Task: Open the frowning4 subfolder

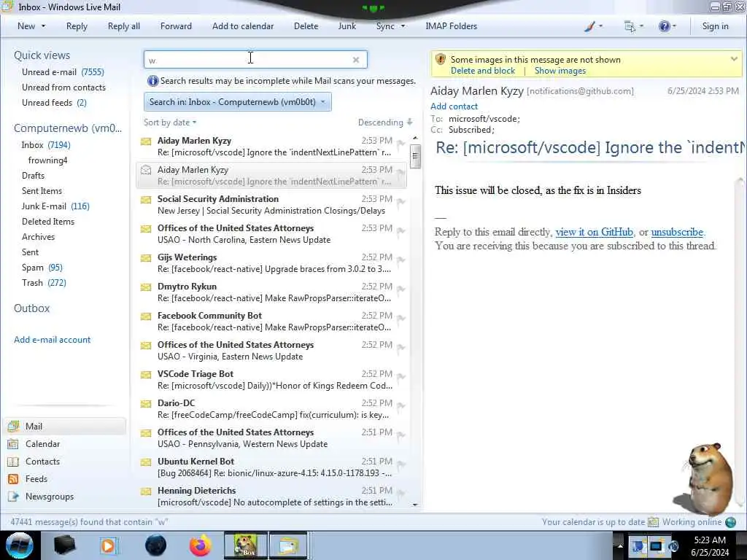Action: [47, 160]
